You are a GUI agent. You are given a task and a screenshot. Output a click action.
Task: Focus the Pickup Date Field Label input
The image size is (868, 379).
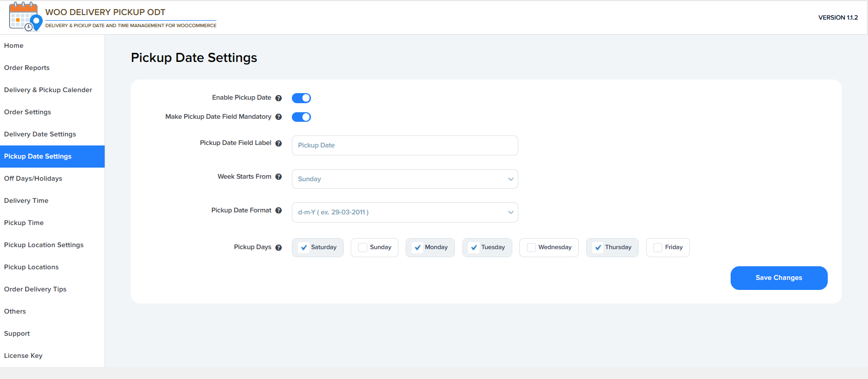tap(405, 145)
